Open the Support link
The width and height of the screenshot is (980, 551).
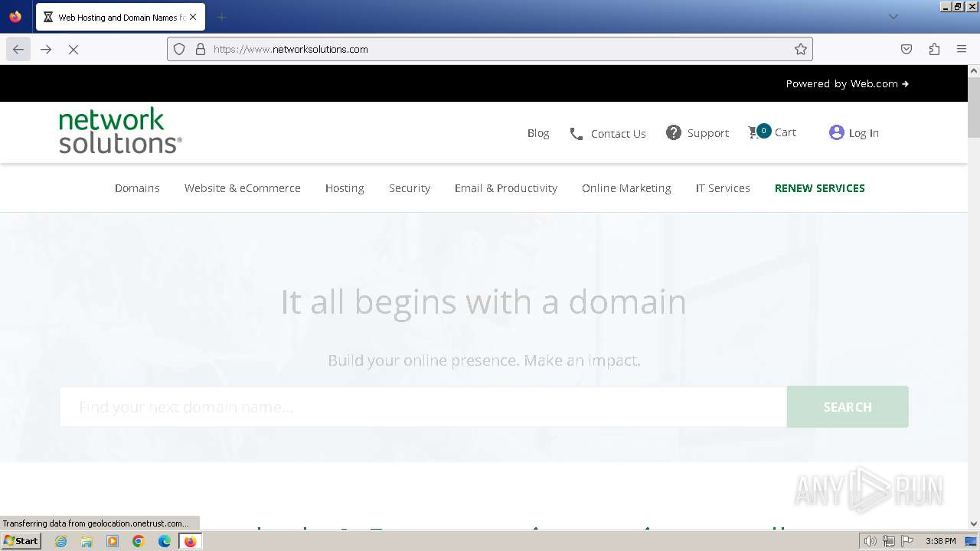pyautogui.click(x=708, y=133)
